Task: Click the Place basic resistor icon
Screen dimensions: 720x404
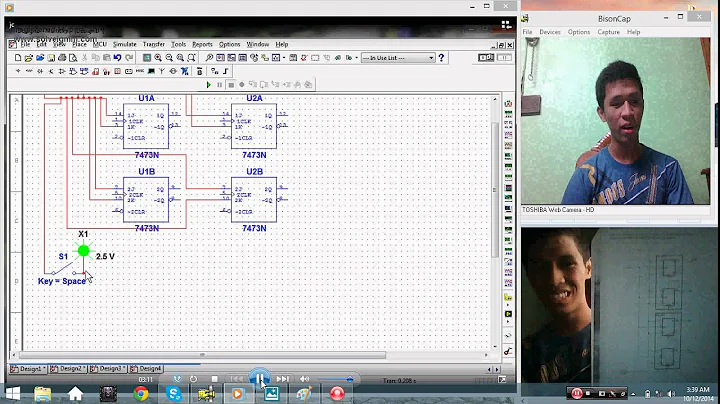Action: (x=29, y=71)
